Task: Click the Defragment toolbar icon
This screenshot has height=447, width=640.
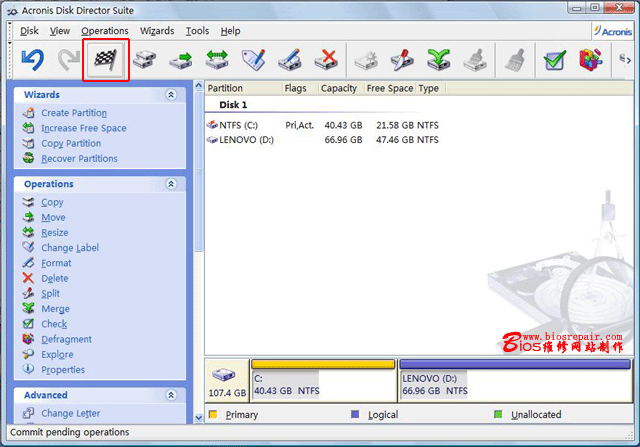Action: pyautogui.click(x=591, y=60)
